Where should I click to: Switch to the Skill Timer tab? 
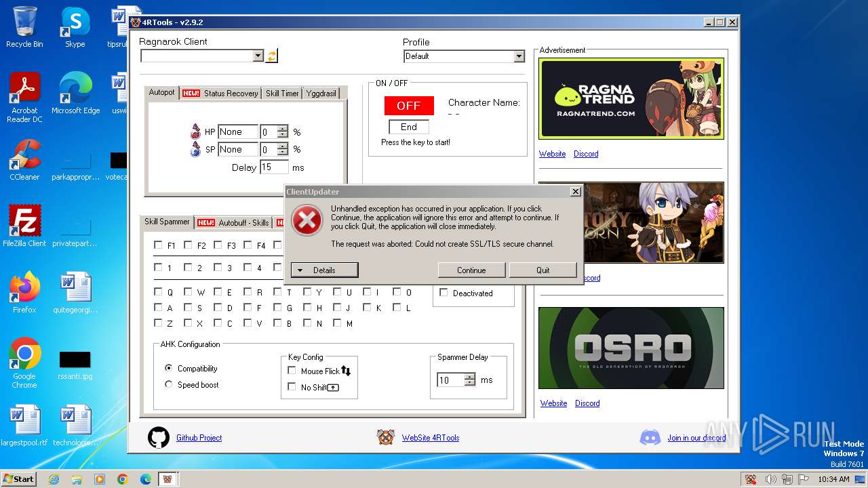pos(282,94)
